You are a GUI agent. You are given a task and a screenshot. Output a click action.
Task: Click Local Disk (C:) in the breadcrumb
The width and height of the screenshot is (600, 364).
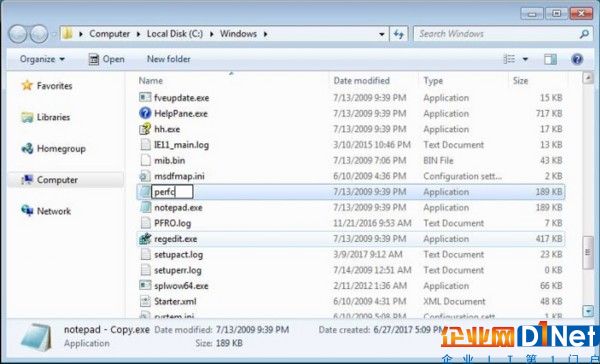(x=175, y=34)
